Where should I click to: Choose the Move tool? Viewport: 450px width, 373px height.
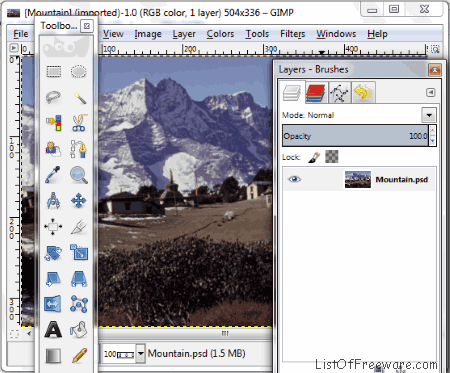pos(79,201)
